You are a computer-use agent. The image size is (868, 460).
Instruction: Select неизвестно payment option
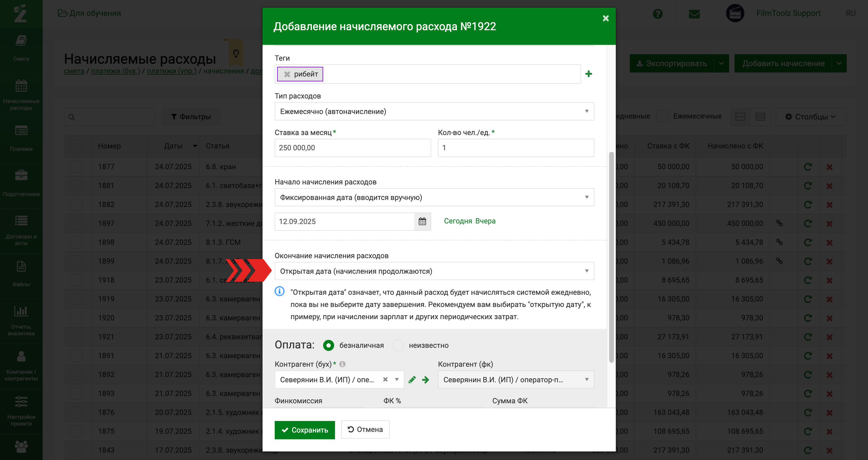click(x=398, y=345)
